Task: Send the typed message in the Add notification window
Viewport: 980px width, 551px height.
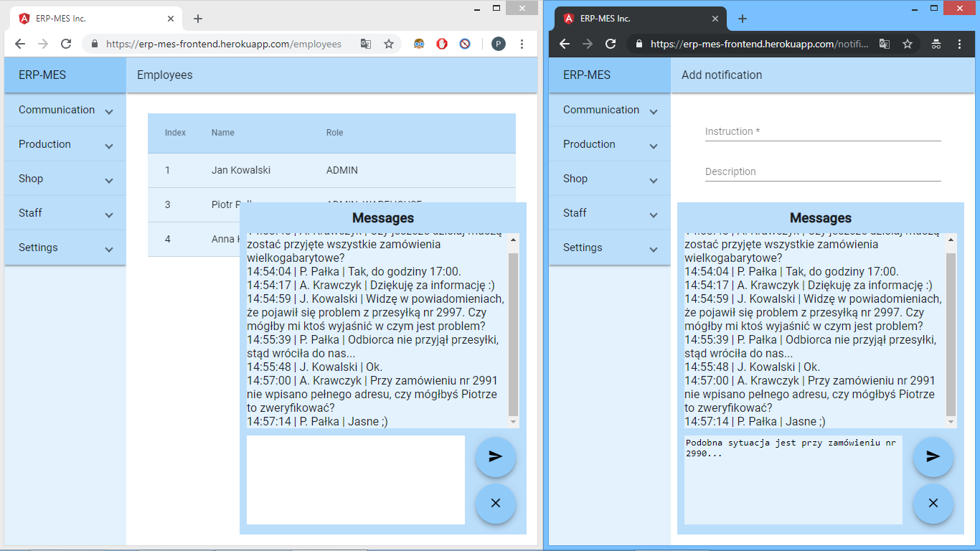Action: click(x=933, y=456)
